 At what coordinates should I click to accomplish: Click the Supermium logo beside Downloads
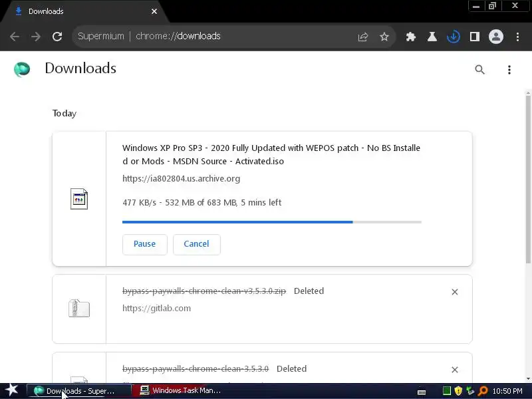pos(22,69)
